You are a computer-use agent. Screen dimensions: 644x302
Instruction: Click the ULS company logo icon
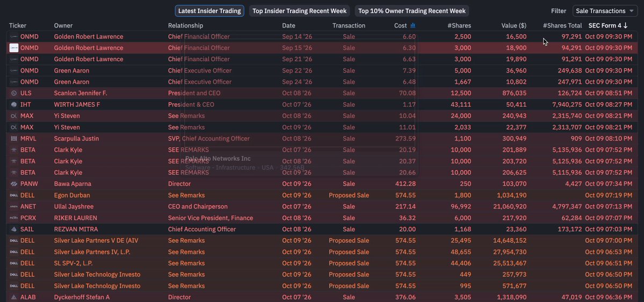pyautogui.click(x=13, y=94)
